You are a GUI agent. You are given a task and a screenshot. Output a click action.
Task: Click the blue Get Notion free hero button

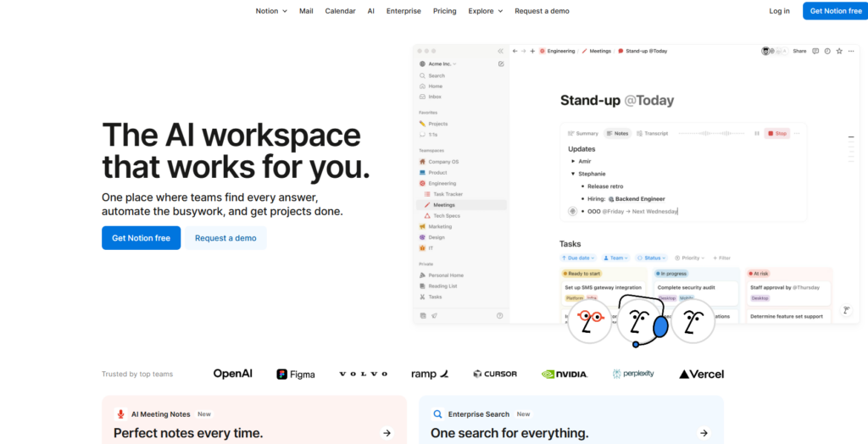click(x=141, y=238)
